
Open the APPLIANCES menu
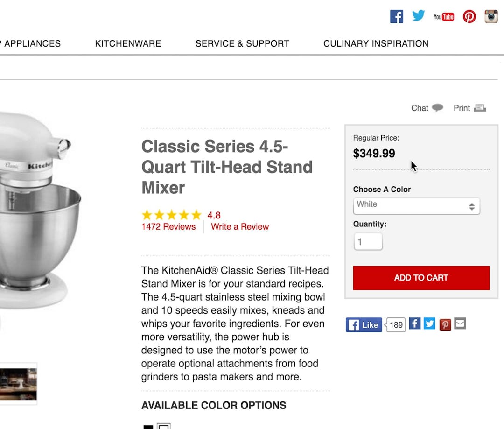coord(33,43)
